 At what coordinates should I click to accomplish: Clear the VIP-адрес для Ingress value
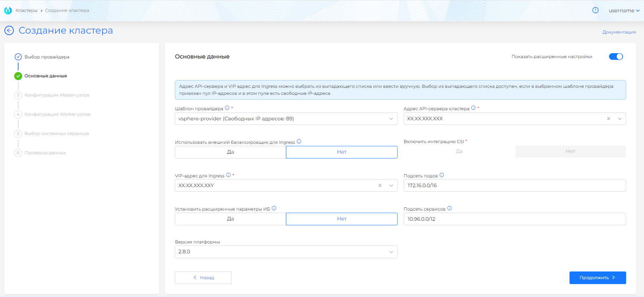click(x=380, y=186)
